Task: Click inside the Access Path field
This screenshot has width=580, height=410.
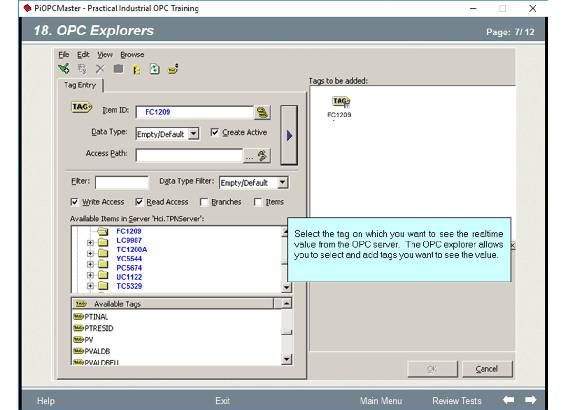Action: [189, 155]
